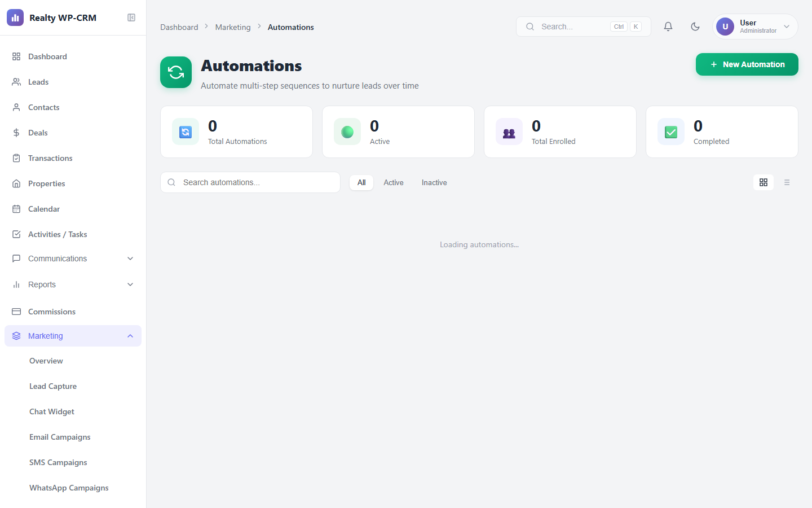Click the Completed stat label
The height and width of the screenshot is (508, 812).
pyautogui.click(x=712, y=142)
